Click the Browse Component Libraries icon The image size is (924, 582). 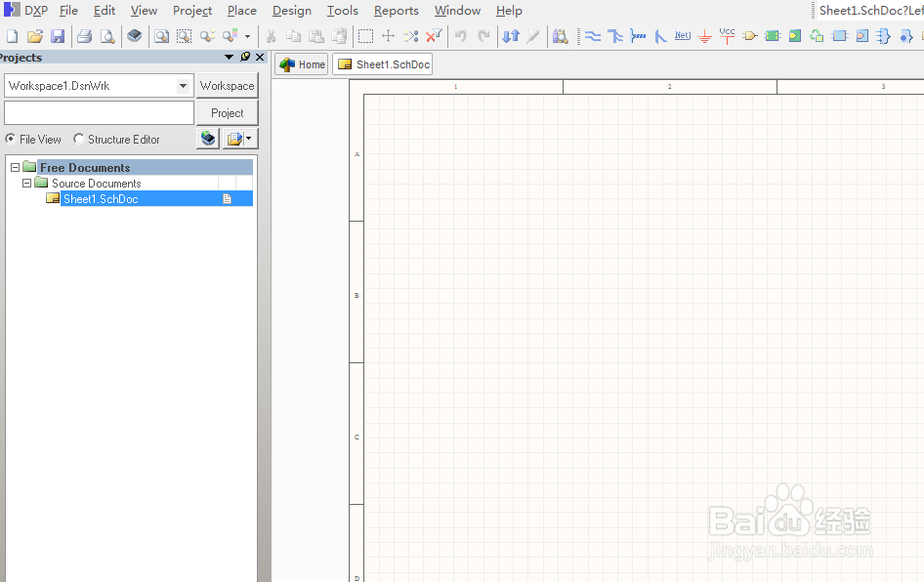560,36
